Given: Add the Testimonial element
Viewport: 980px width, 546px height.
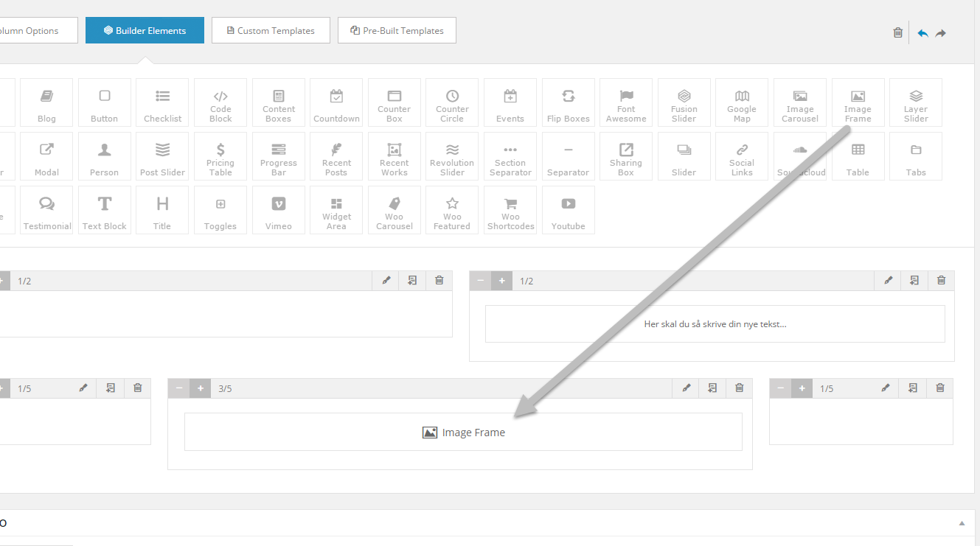Looking at the screenshot, I should [x=47, y=211].
